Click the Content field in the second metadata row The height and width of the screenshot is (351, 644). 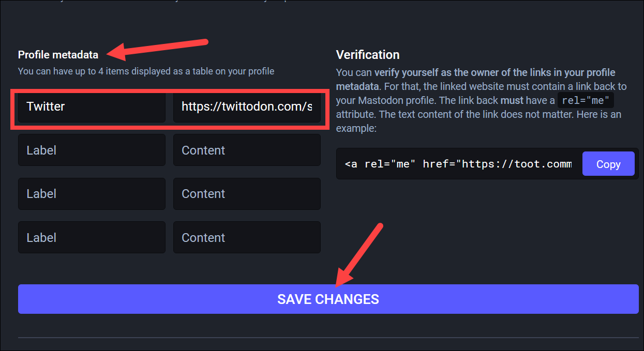[x=247, y=150]
